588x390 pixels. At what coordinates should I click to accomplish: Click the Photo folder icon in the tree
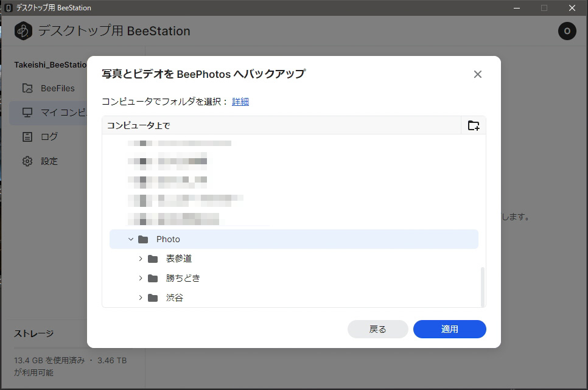click(x=144, y=239)
